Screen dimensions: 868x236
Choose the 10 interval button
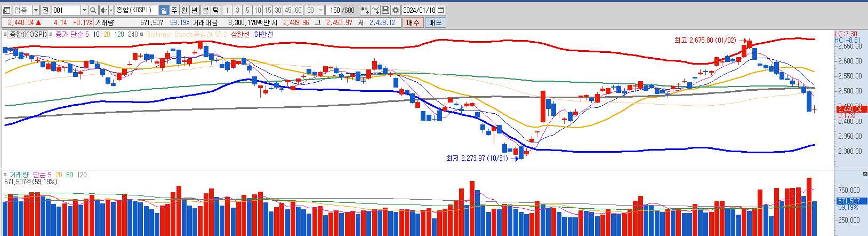[258, 10]
